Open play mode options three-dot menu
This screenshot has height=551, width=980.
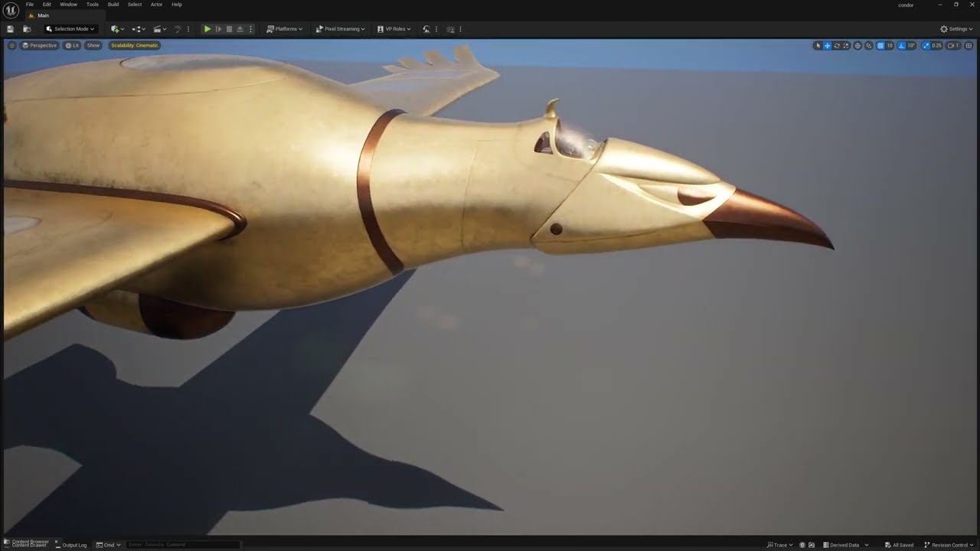pos(250,29)
